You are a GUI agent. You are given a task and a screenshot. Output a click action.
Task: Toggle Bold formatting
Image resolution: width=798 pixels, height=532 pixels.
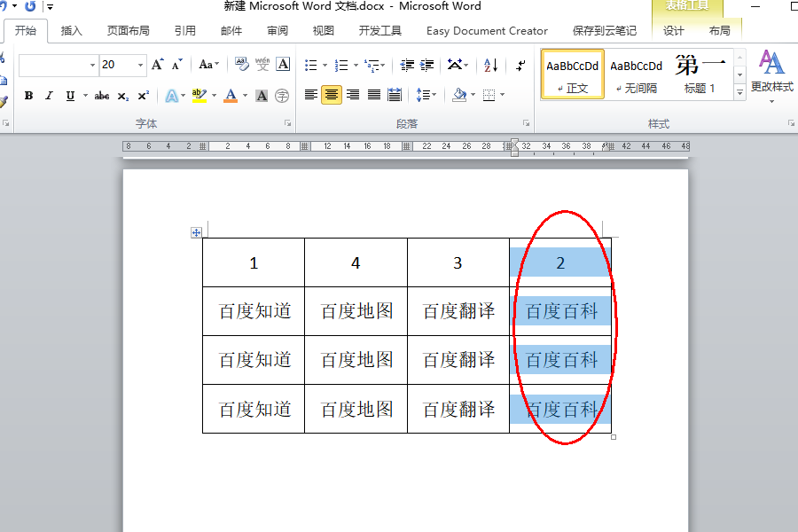[x=28, y=96]
